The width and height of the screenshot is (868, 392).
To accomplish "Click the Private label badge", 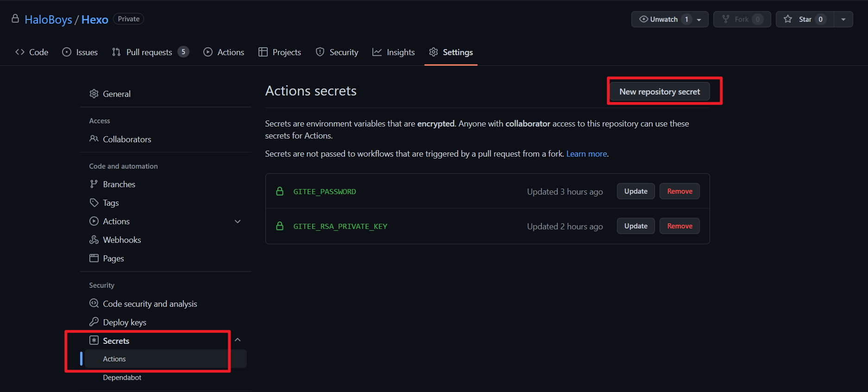I will (128, 19).
